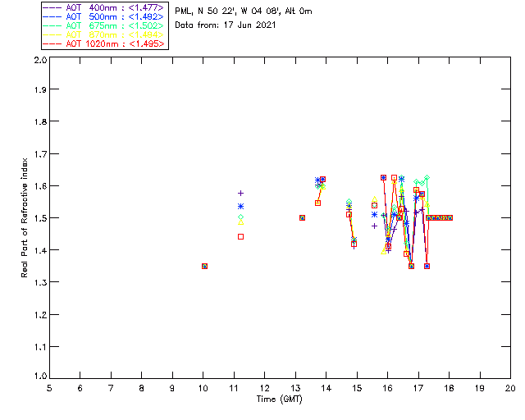Image resolution: width=525 pixels, height=420 pixels.
Task: Click y-axis tick label 1.6
Action: tap(40, 186)
